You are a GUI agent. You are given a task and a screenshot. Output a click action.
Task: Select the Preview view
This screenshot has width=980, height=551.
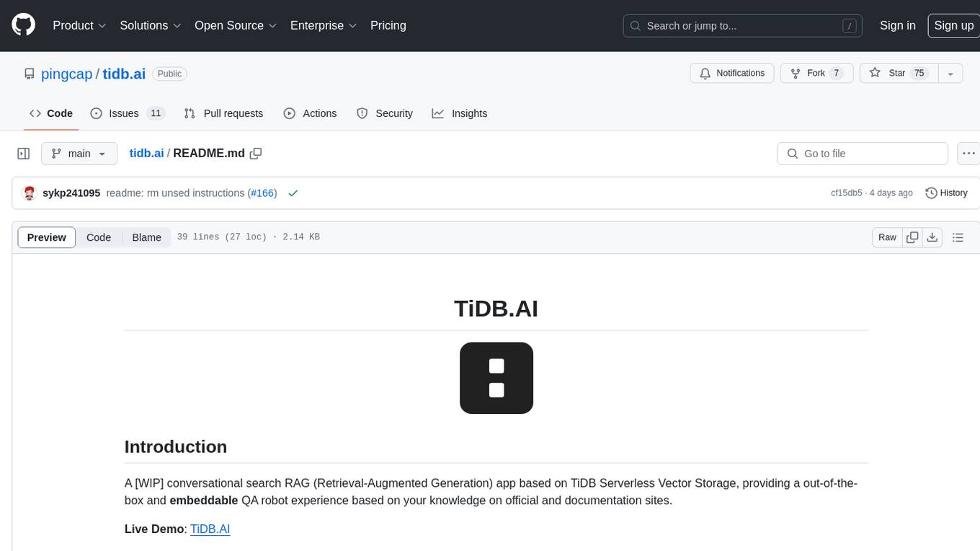click(x=47, y=237)
